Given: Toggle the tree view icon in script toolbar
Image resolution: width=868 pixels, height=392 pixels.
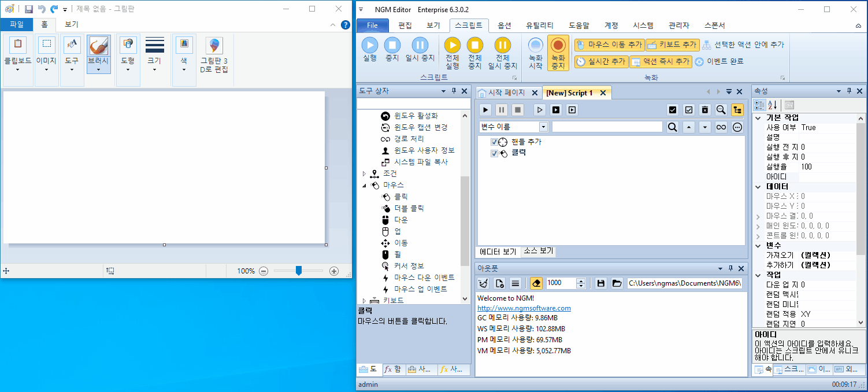Looking at the screenshot, I should [737, 110].
